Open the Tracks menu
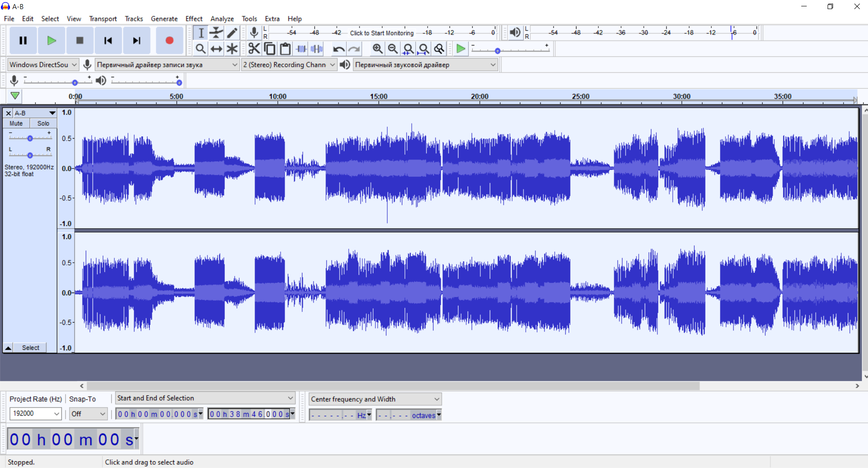868x468 pixels. [x=134, y=19]
